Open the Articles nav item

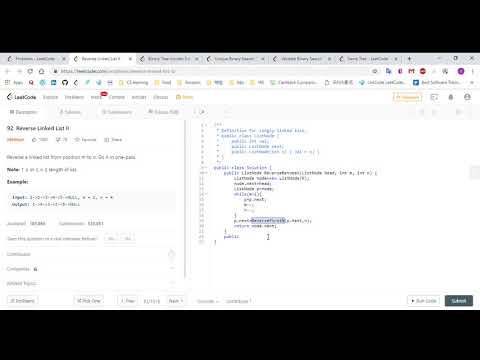[139, 97]
